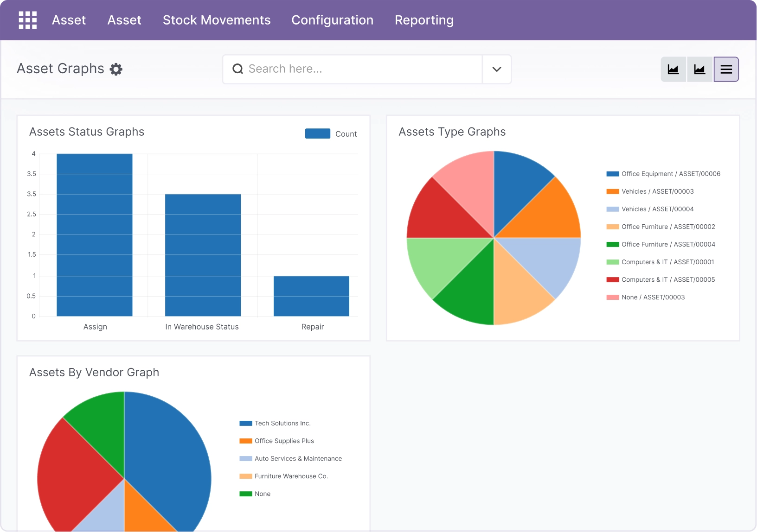Viewport: 757px width, 532px height.
Task: Click the Repair bar in status graph
Action: coord(311,296)
